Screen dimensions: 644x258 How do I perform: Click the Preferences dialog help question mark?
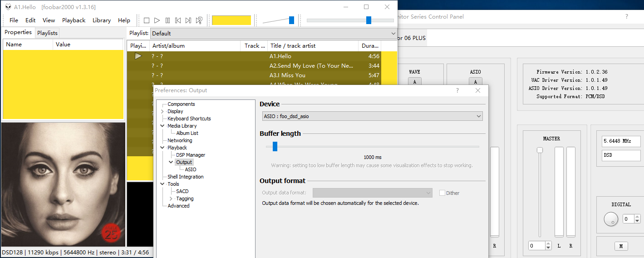(x=457, y=90)
